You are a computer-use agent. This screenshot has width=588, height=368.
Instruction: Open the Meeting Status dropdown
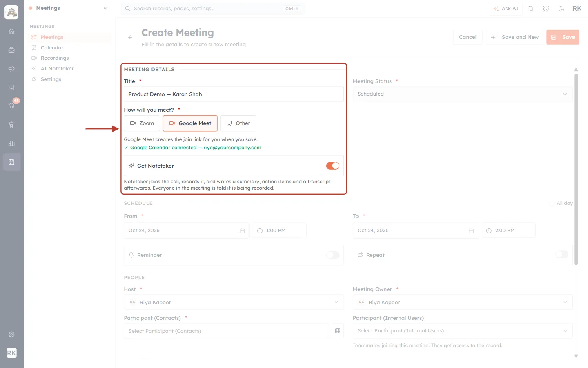[463, 94]
